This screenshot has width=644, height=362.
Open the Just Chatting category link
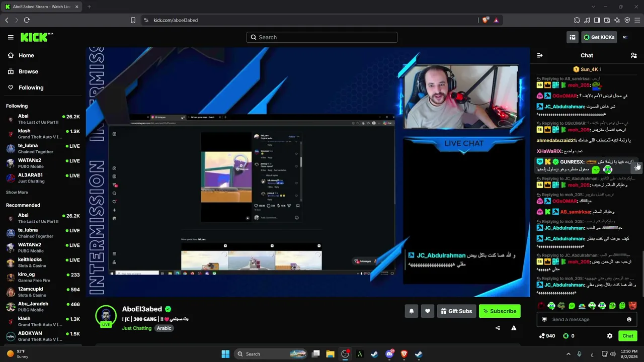pyautogui.click(x=137, y=328)
